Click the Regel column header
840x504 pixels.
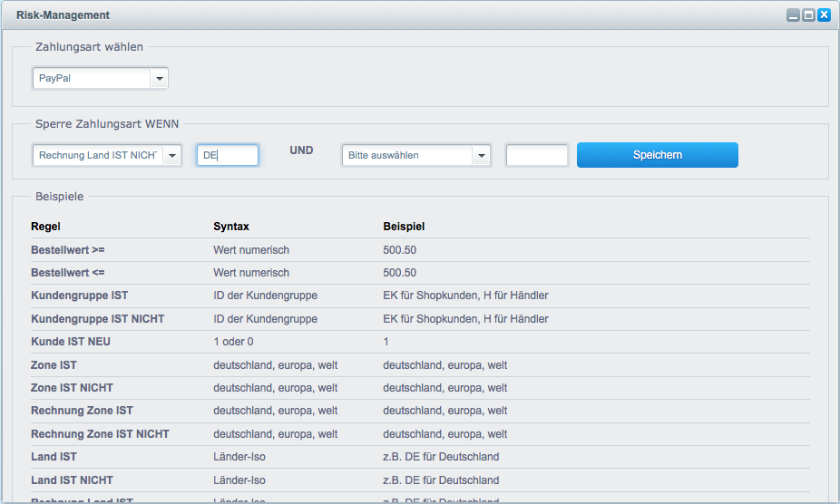click(x=45, y=227)
